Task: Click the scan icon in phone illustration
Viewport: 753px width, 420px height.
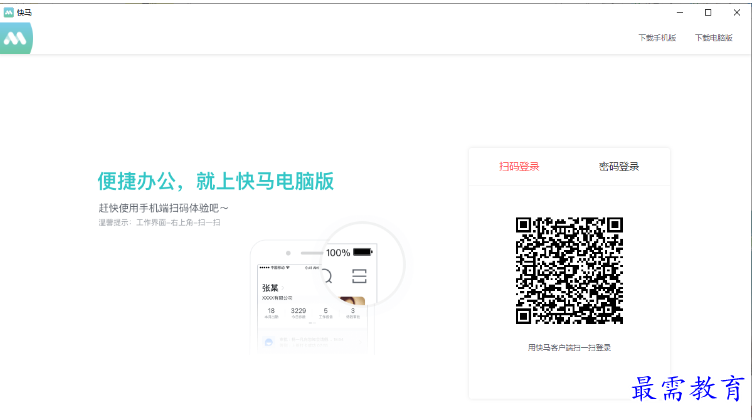Action: point(359,276)
